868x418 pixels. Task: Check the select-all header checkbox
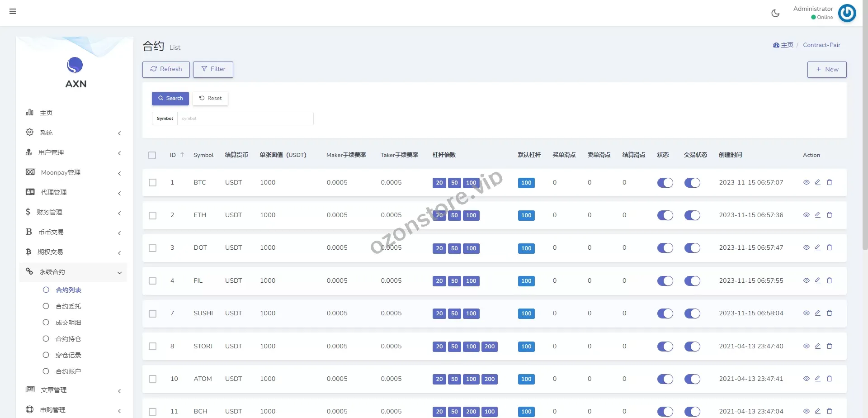[152, 155]
